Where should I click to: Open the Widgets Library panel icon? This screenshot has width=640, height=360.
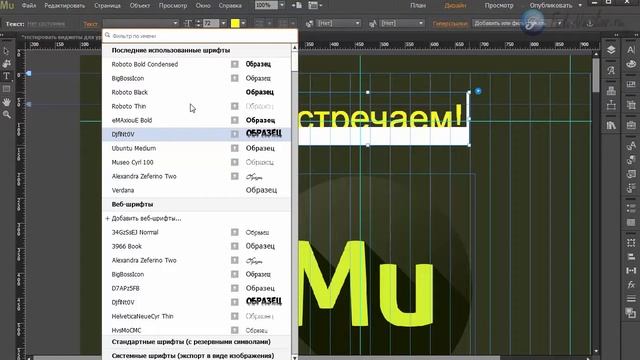[611, 91]
